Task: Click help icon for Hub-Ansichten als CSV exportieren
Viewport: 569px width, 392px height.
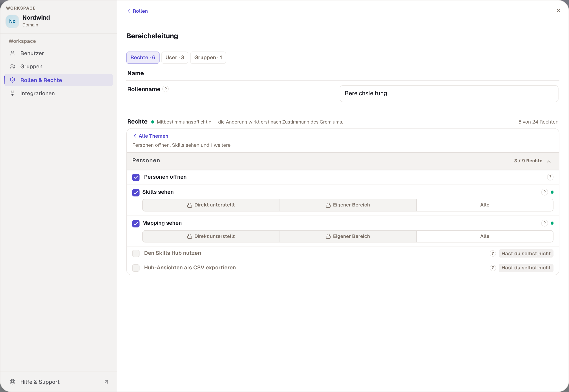Action: point(493,268)
